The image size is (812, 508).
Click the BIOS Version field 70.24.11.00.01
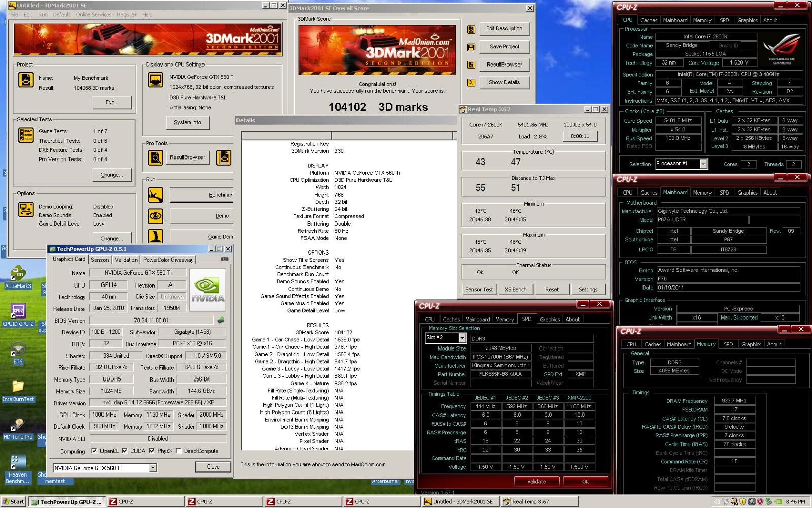tap(152, 321)
